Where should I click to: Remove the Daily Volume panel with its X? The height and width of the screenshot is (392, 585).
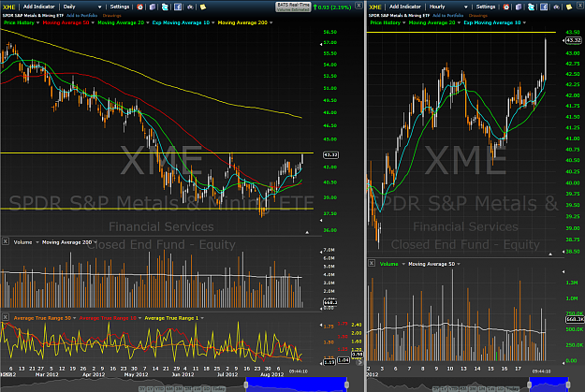tap(6, 241)
